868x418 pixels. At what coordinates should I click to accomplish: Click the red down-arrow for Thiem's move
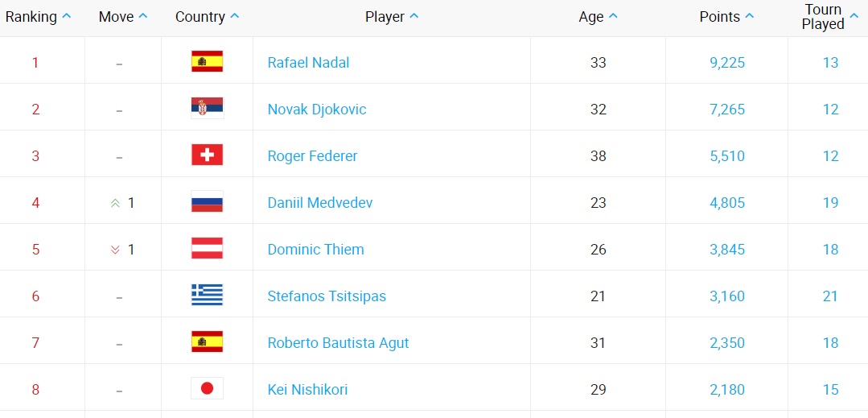click(115, 250)
